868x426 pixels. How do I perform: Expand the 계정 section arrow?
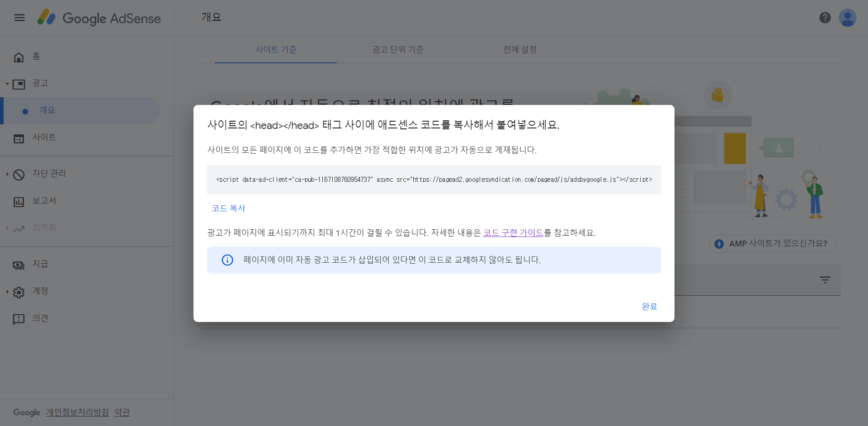(x=7, y=292)
